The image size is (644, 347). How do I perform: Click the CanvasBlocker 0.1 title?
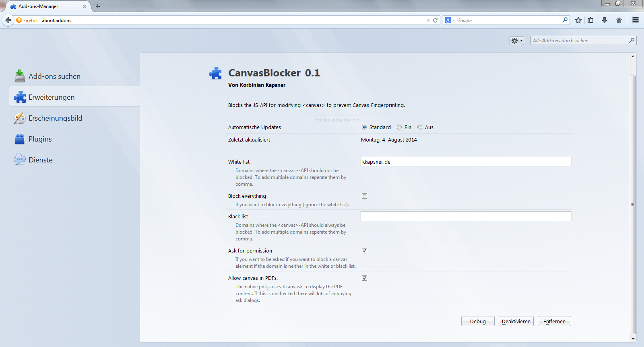[x=274, y=73]
